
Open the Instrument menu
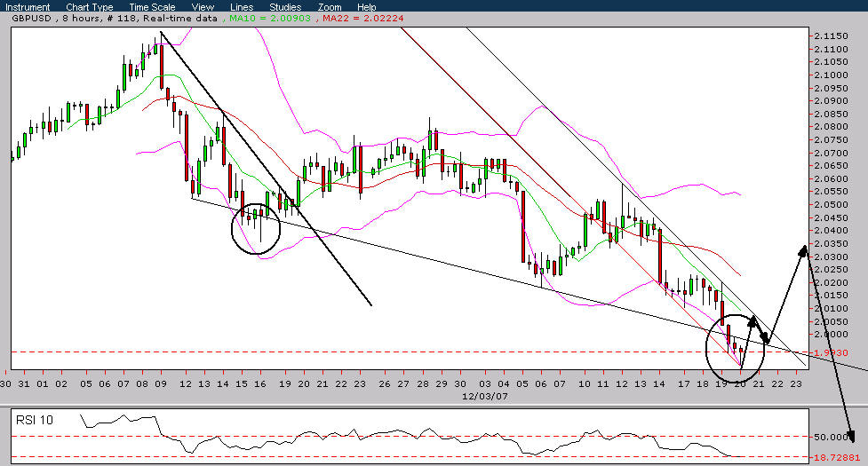[28, 7]
